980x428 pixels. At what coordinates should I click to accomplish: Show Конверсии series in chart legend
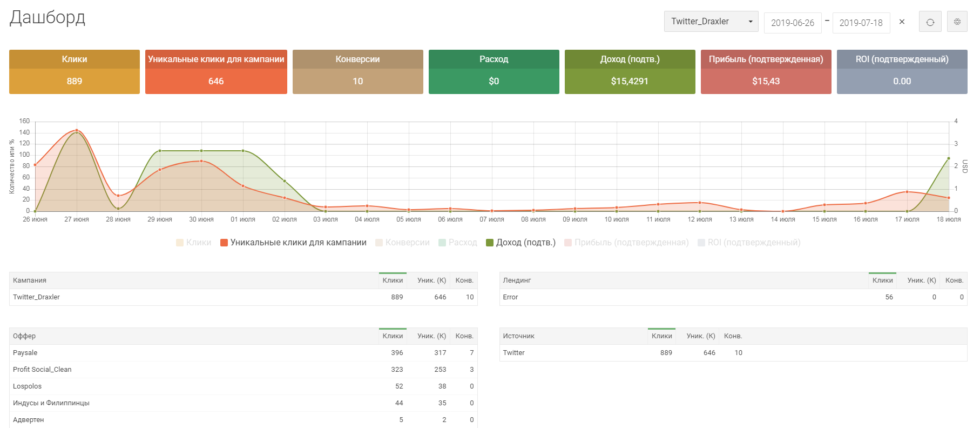[x=402, y=243]
